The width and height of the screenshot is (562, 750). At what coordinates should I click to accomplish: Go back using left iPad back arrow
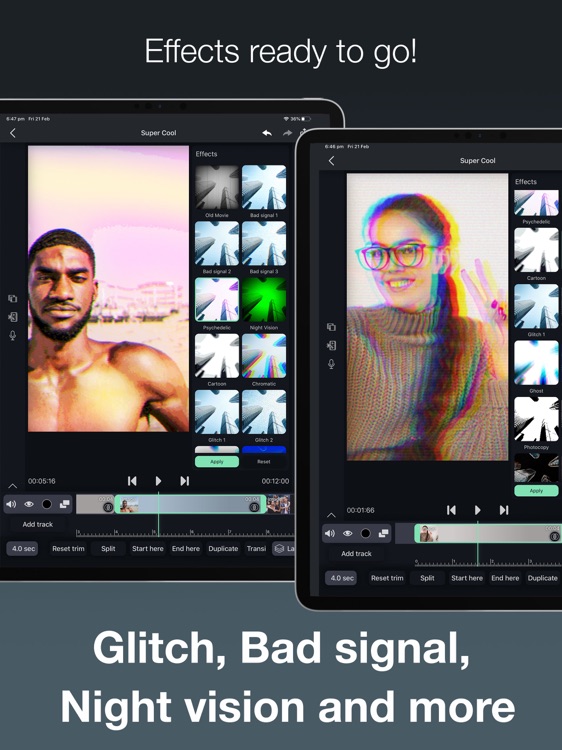13,133
